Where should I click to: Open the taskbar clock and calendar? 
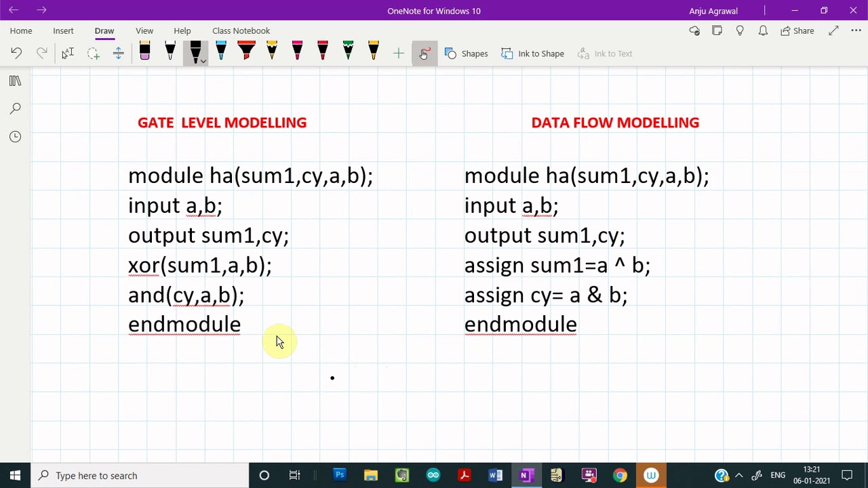pos(812,475)
